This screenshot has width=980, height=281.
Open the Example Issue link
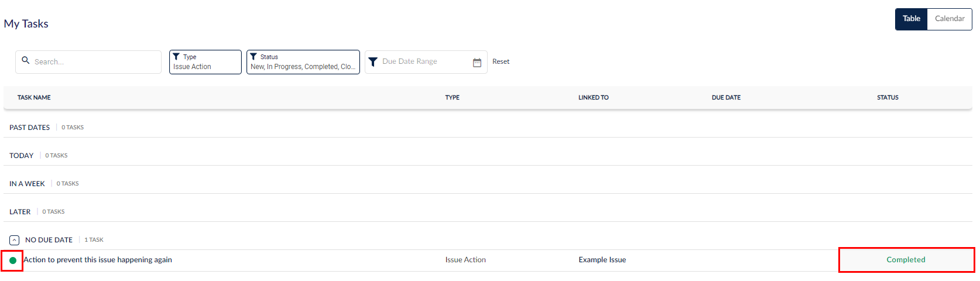(602, 260)
